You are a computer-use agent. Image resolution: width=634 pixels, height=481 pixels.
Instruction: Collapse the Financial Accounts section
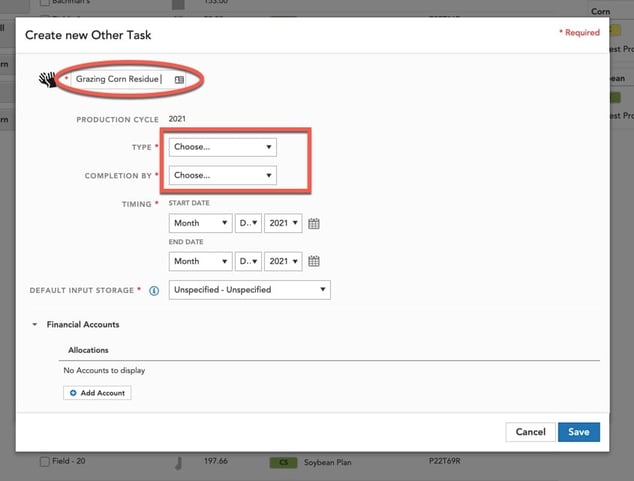click(35, 325)
